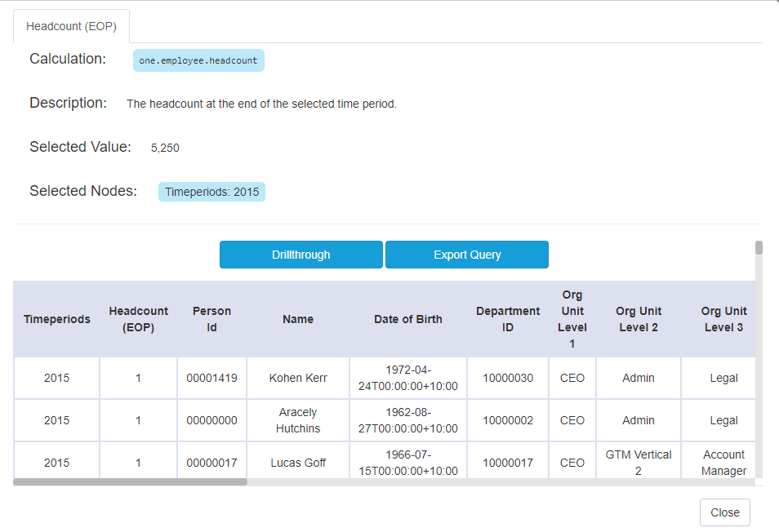Click the Account Manager cell

pyautogui.click(x=723, y=463)
